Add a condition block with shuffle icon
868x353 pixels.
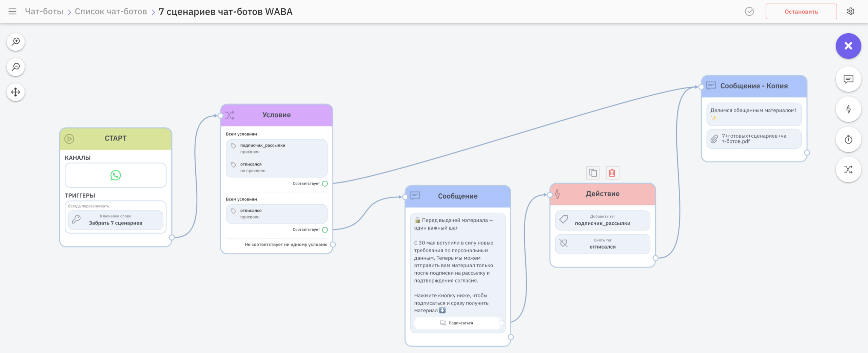click(848, 170)
